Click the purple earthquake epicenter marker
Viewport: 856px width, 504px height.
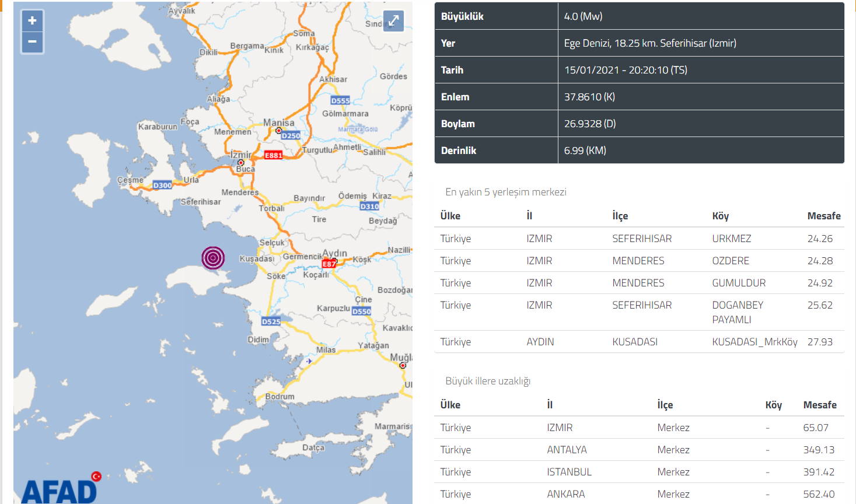pos(213,257)
